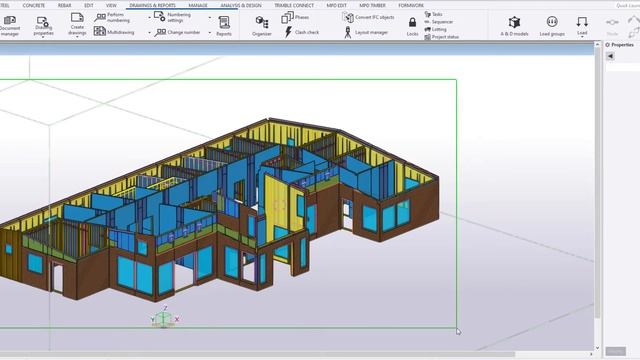Click the greyed button below the Properties panel
This screenshot has height=360, width=640.
[x=616, y=351]
